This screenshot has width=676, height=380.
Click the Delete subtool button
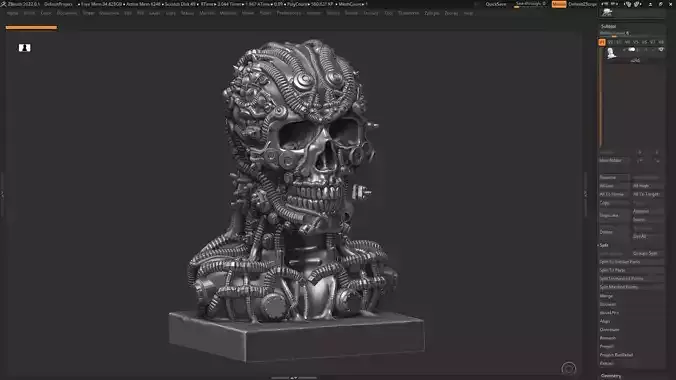coord(614,232)
